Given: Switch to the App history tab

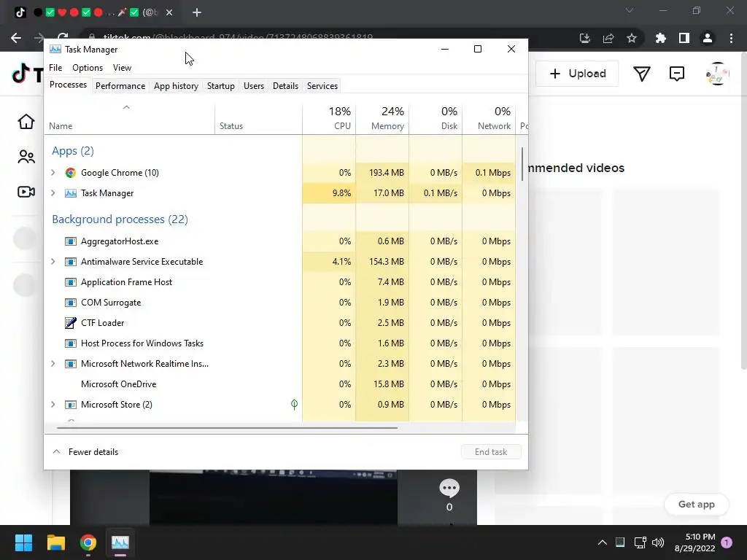Looking at the screenshot, I should coord(176,86).
